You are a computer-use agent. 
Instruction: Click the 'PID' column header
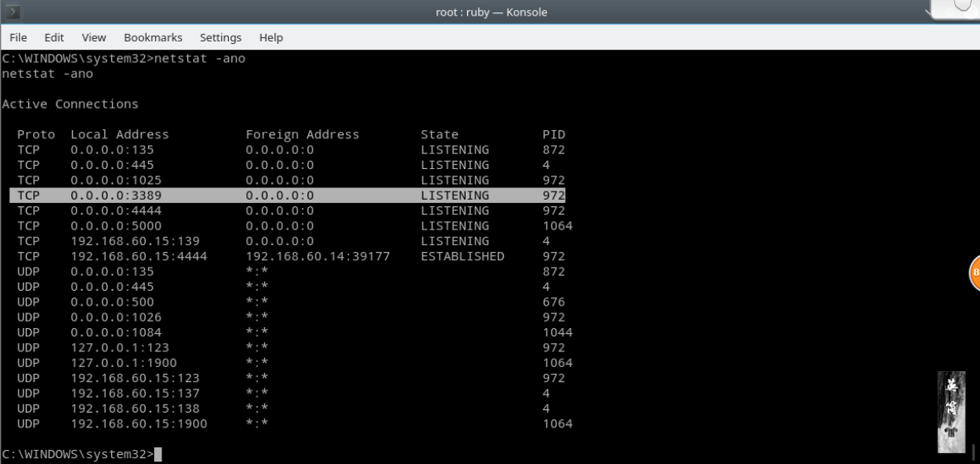(x=553, y=134)
